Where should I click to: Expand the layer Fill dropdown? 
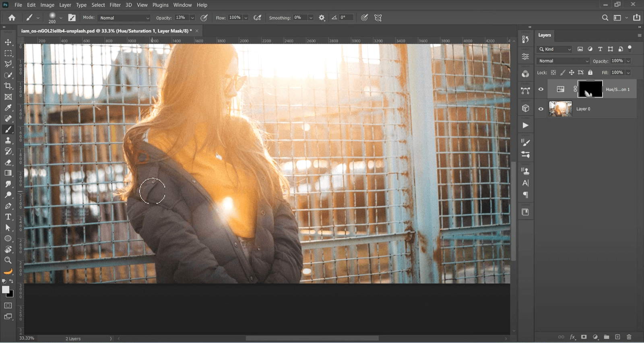(x=628, y=72)
